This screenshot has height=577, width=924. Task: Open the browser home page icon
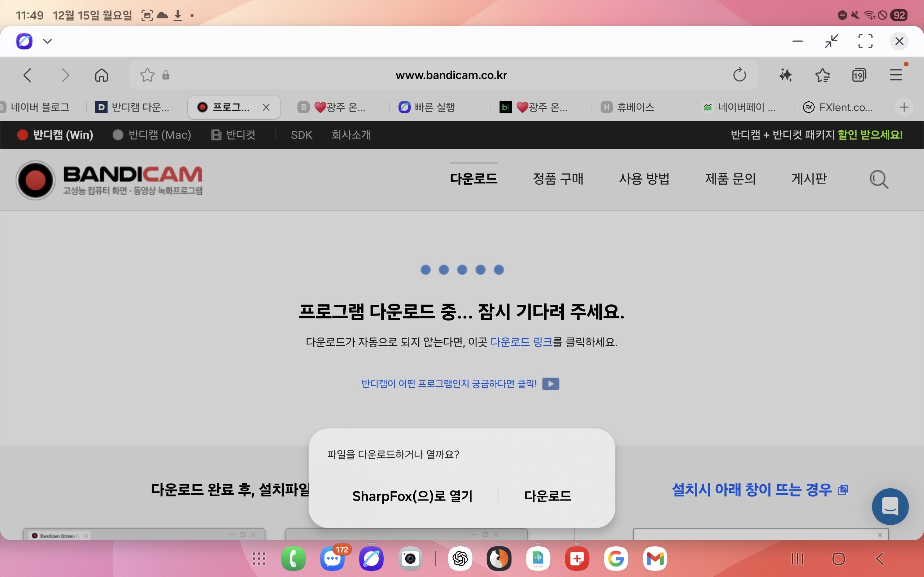(x=101, y=75)
